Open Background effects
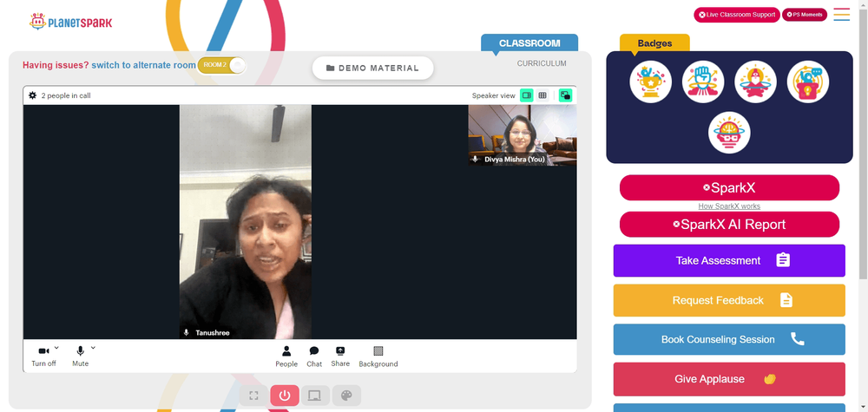The height and width of the screenshot is (412, 868). pos(378,356)
